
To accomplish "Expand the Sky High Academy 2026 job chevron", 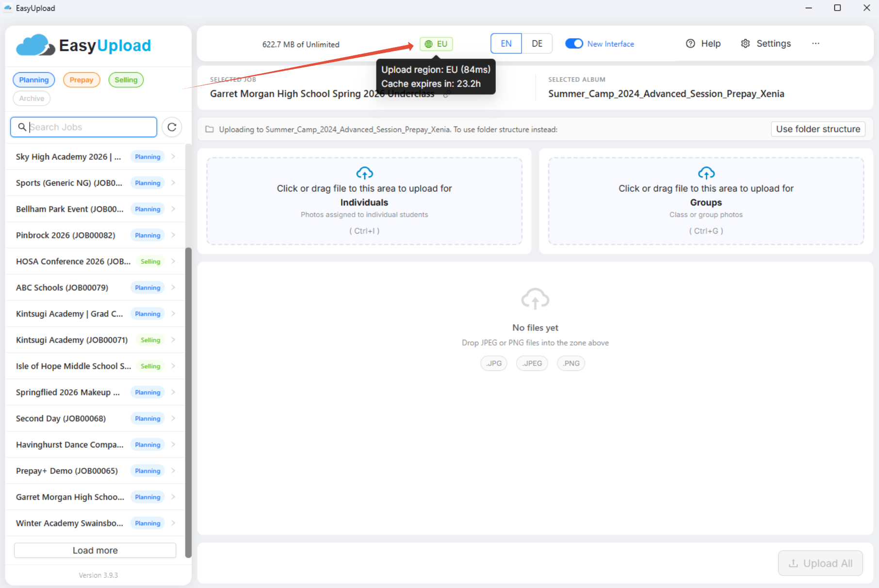I will [x=173, y=157].
